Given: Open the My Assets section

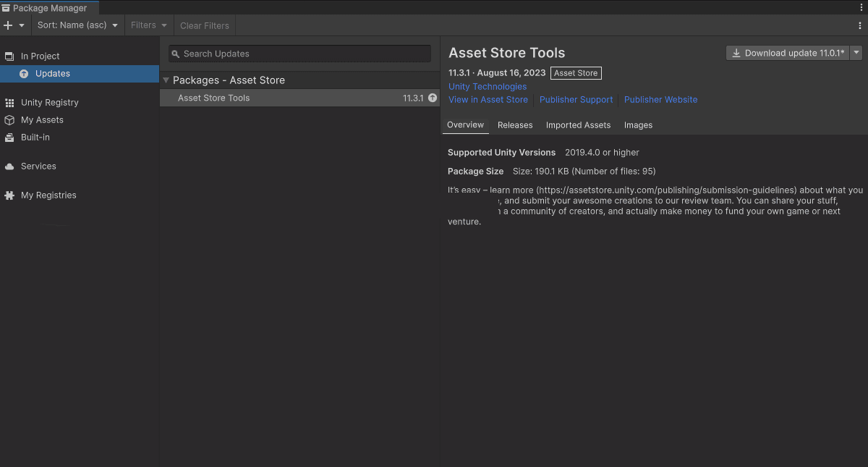Looking at the screenshot, I should [42, 119].
